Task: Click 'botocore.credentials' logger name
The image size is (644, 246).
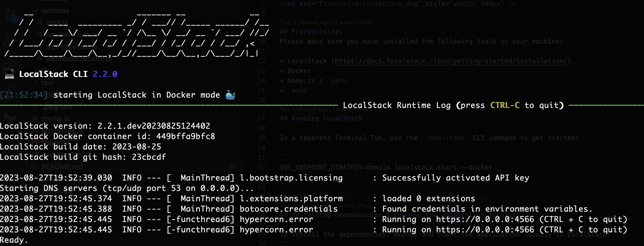Action: point(289,209)
